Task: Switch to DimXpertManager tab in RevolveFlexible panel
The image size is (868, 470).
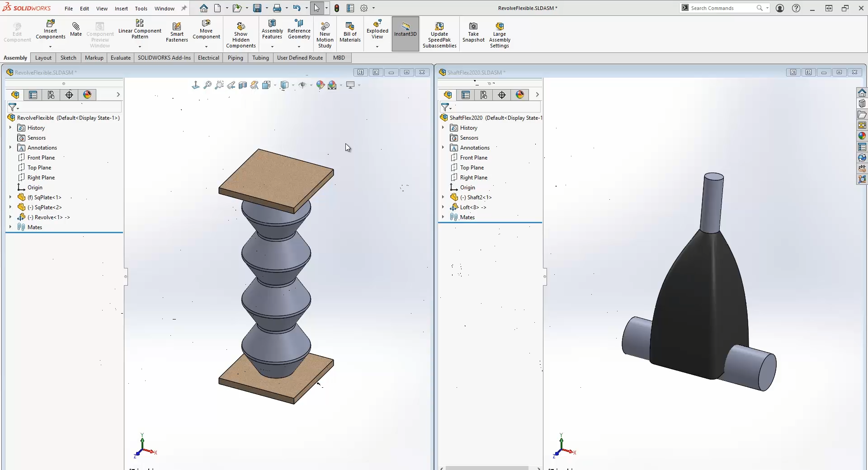Action: (69, 94)
